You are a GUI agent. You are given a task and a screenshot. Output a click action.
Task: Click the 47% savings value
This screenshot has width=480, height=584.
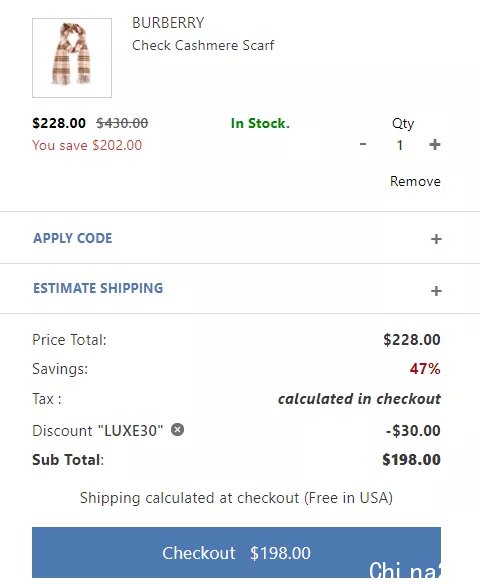coord(425,369)
